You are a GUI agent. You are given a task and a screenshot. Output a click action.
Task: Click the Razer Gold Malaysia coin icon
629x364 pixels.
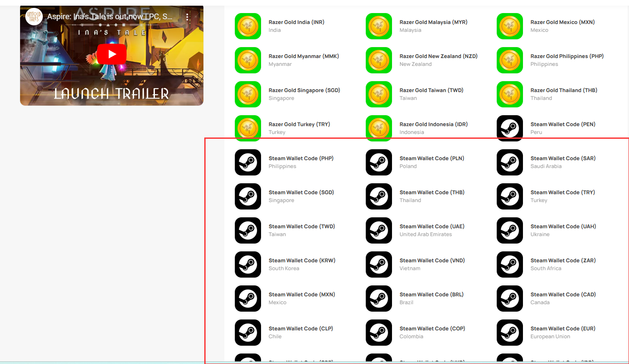(x=379, y=26)
